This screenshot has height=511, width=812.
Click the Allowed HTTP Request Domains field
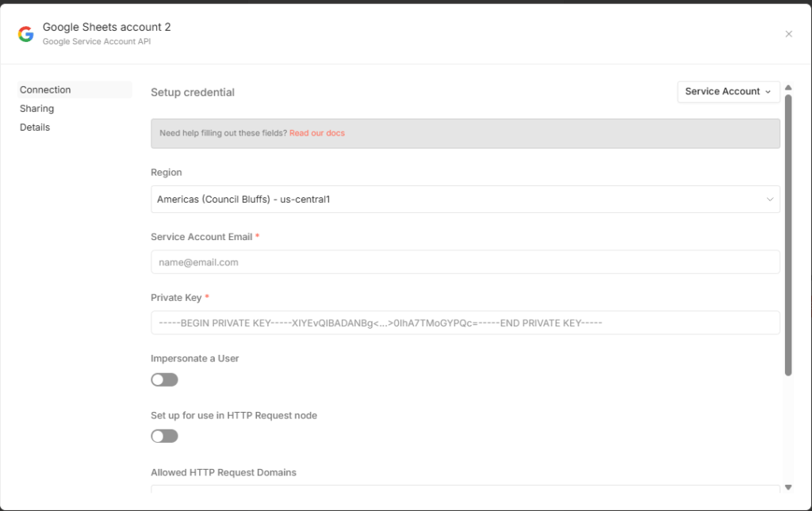[x=465, y=490]
